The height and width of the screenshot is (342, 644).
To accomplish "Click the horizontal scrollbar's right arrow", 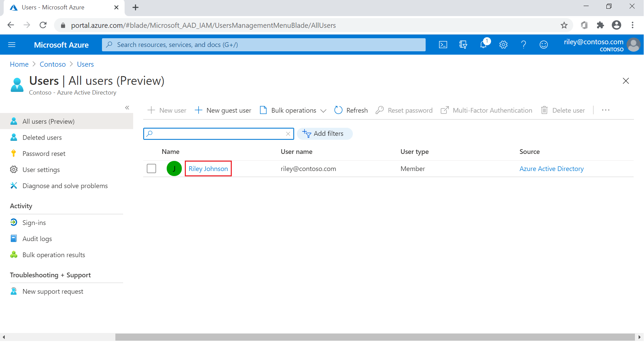I will 640,337.
